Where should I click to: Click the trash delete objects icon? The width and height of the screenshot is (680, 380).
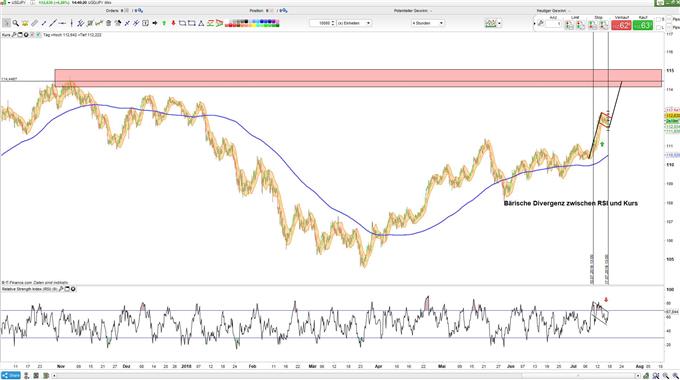tap(108, 23)
